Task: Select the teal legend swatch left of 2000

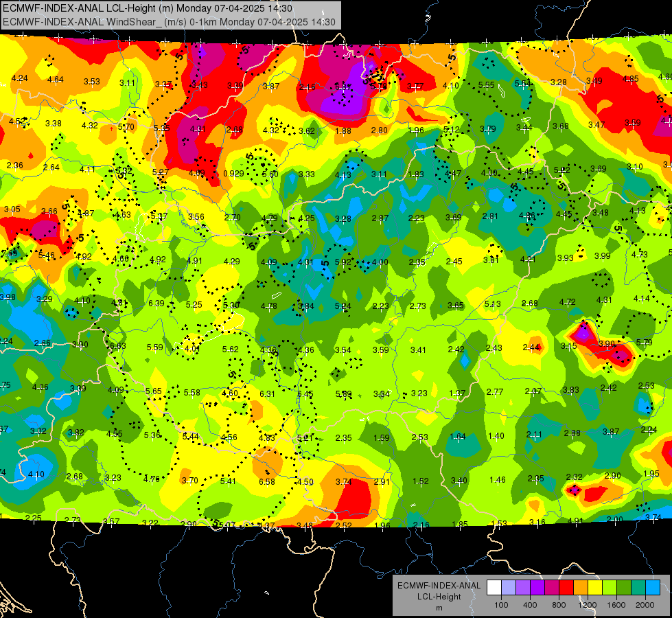Action: point(638,588)
